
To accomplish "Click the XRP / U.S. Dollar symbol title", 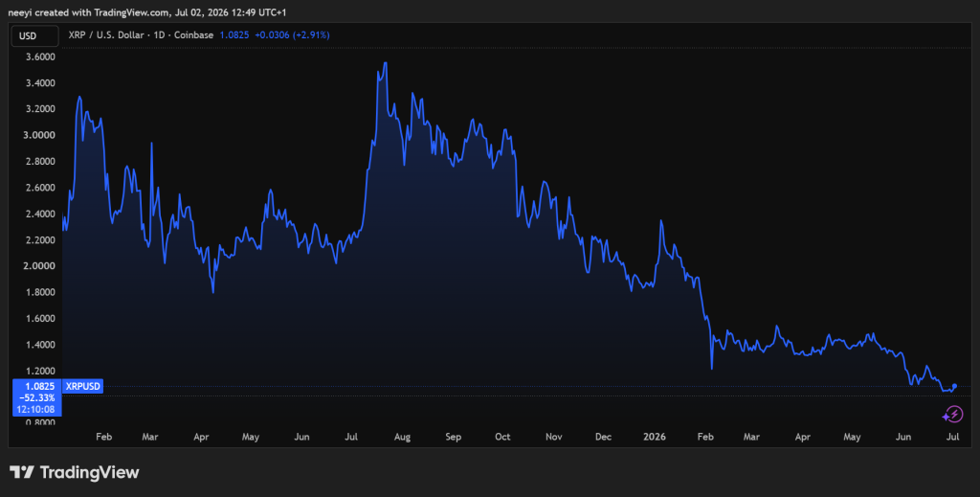I will pos(105,35).
